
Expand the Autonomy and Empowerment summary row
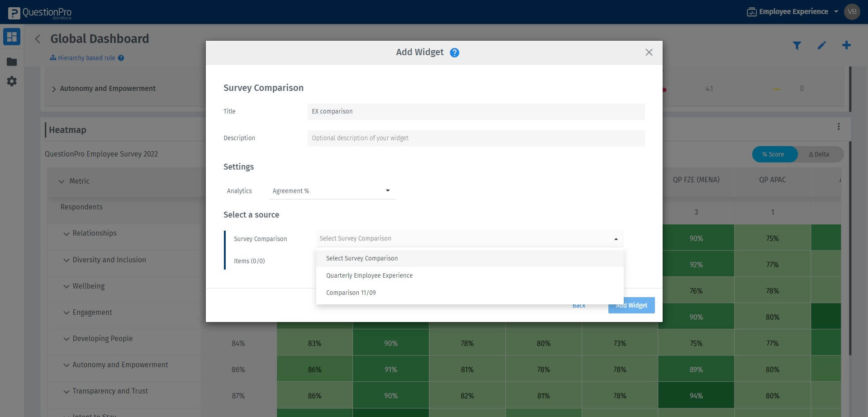click(54, 89)
